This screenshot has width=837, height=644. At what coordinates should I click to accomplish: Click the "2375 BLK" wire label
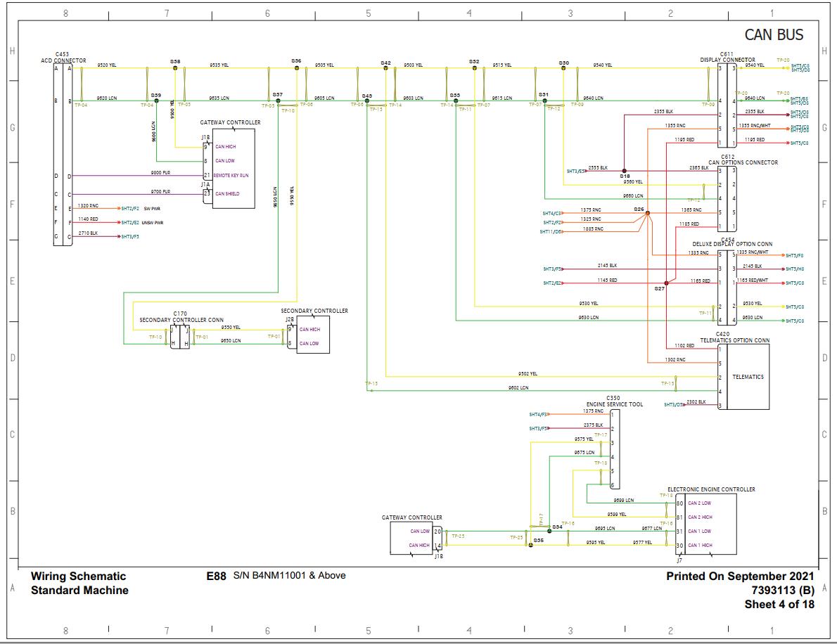593,425
